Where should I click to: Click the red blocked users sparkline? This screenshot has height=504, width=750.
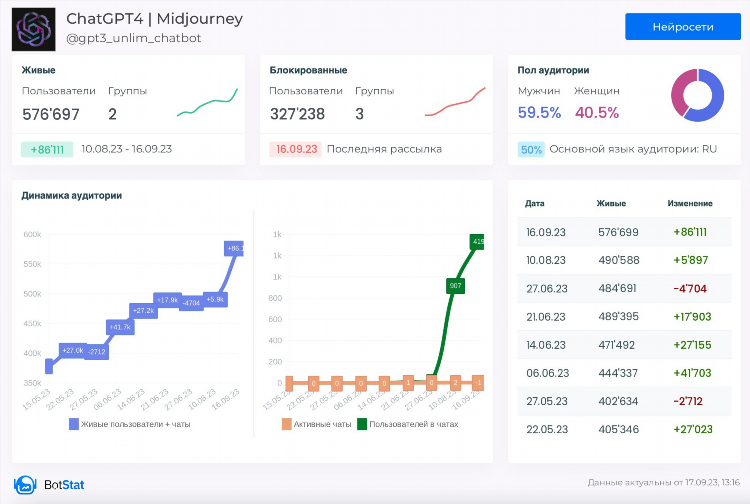[455, 102]
